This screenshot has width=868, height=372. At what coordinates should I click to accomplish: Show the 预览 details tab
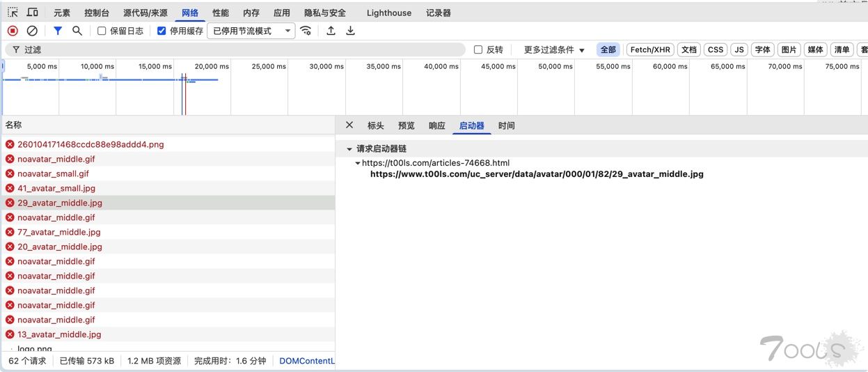(x=407, y=125)
